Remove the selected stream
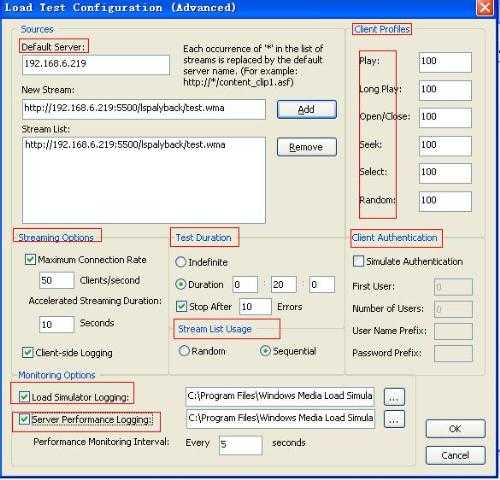This screenshot has height=480, width=500. [x=307, y=147]
